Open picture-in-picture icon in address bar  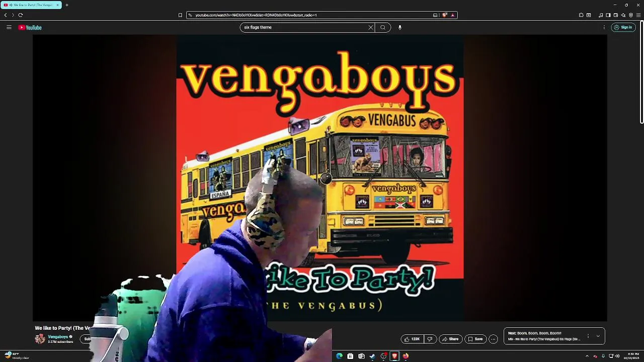[x=435, y=15]
